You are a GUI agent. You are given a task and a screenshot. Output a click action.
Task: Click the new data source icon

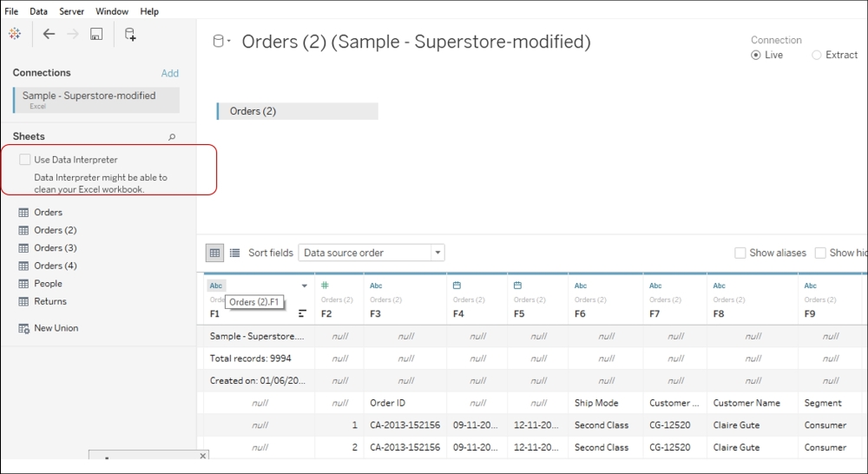[x=130, y=34]
